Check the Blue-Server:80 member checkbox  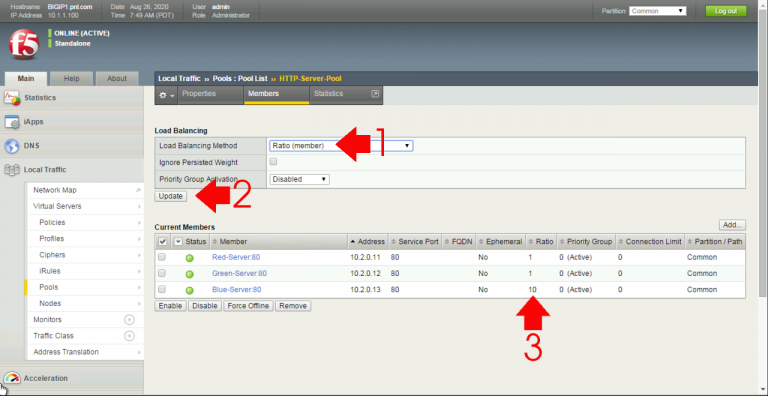162,289
